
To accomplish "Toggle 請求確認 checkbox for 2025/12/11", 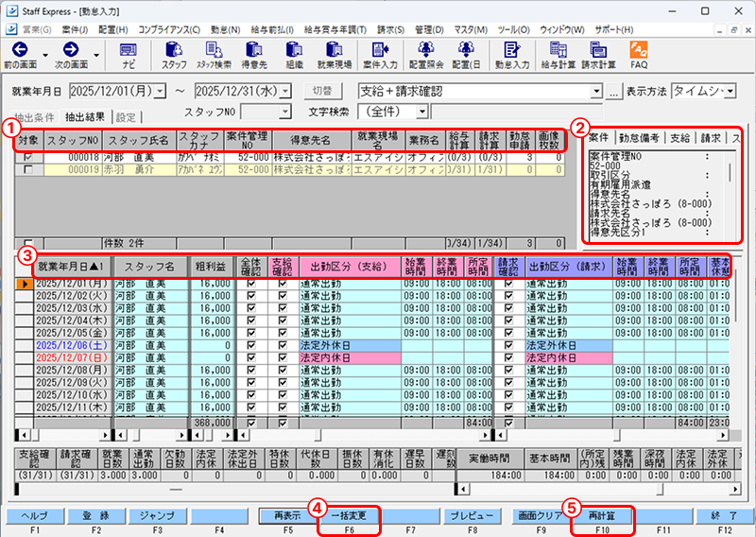I will click(x=508, y=407).
